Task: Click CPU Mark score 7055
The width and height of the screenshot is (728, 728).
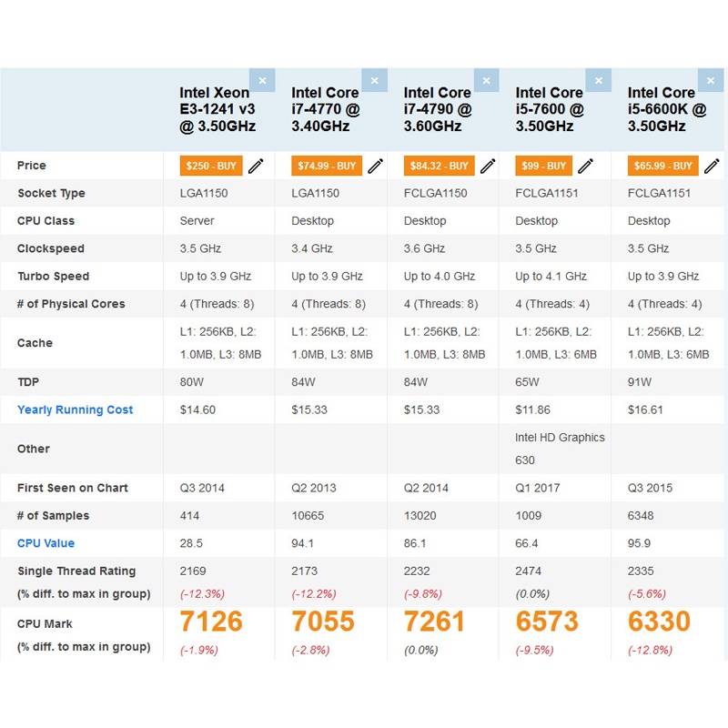Action: (x=323, y=622)
